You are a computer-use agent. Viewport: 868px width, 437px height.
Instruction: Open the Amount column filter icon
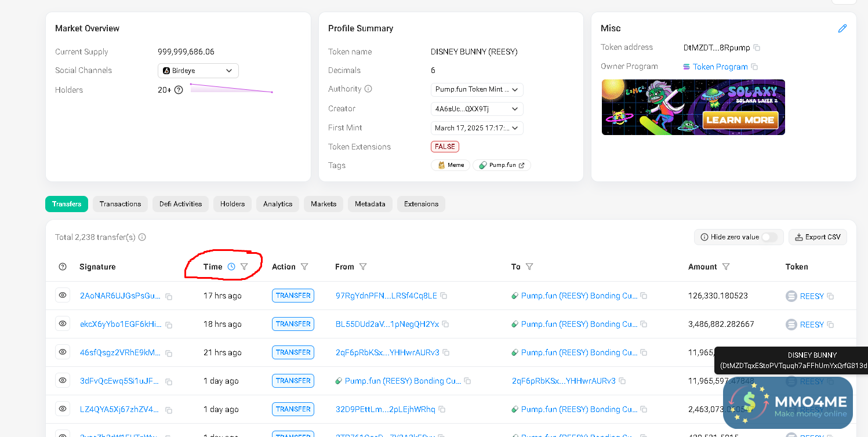click(x=726, y=267)
